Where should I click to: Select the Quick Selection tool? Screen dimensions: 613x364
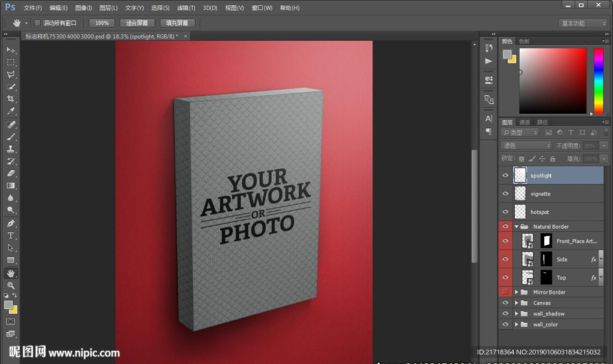click(x=11, y=86)
